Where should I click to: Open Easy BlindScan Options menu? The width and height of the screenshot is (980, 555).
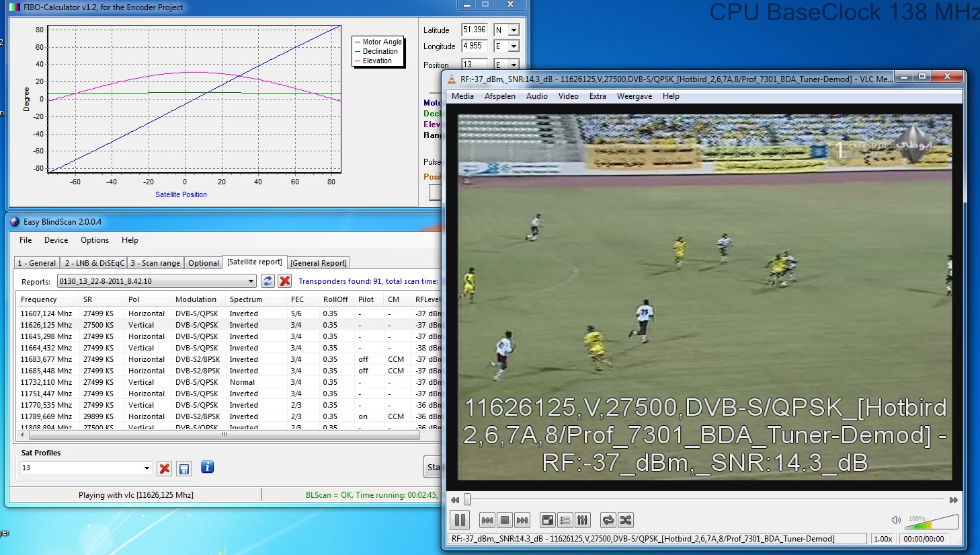point(95,240)
